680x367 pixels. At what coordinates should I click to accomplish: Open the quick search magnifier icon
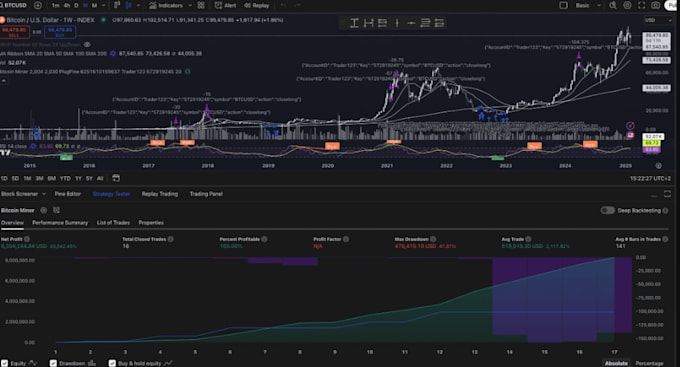pyautogui.click(x=613, y=5)
